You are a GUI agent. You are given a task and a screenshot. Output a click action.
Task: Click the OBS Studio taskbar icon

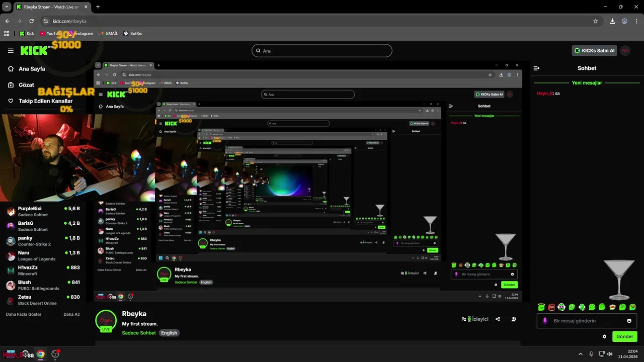(x=55, y=354)
